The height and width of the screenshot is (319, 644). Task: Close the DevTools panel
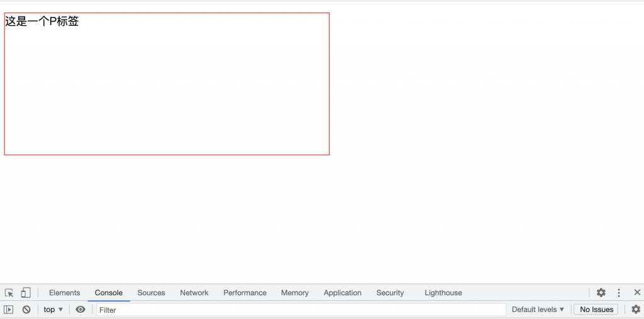(x=637, y=293)
